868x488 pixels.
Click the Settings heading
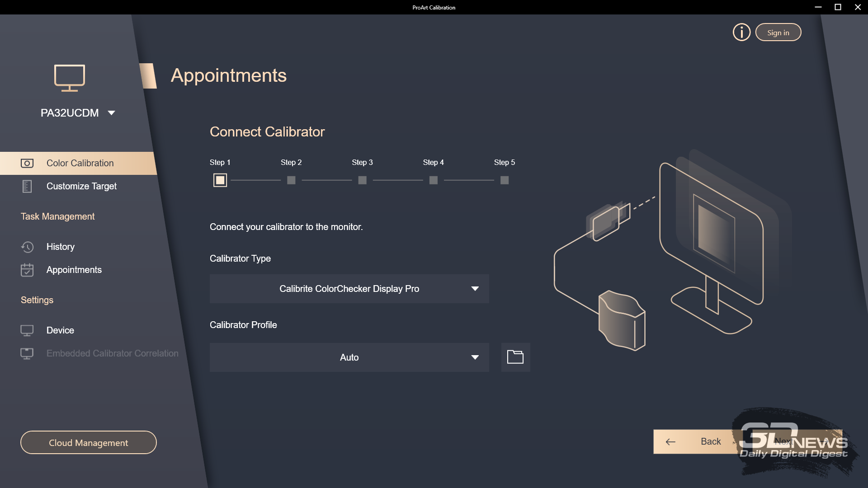coord(37,300)
